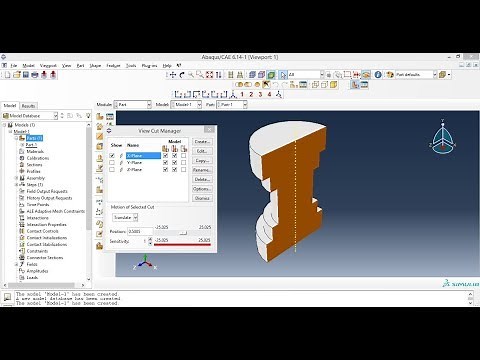Image resolution: width=480 pixels, height=360 pixels.
Task: Click the shaded render style icon
Action: [x=271, y=75]
